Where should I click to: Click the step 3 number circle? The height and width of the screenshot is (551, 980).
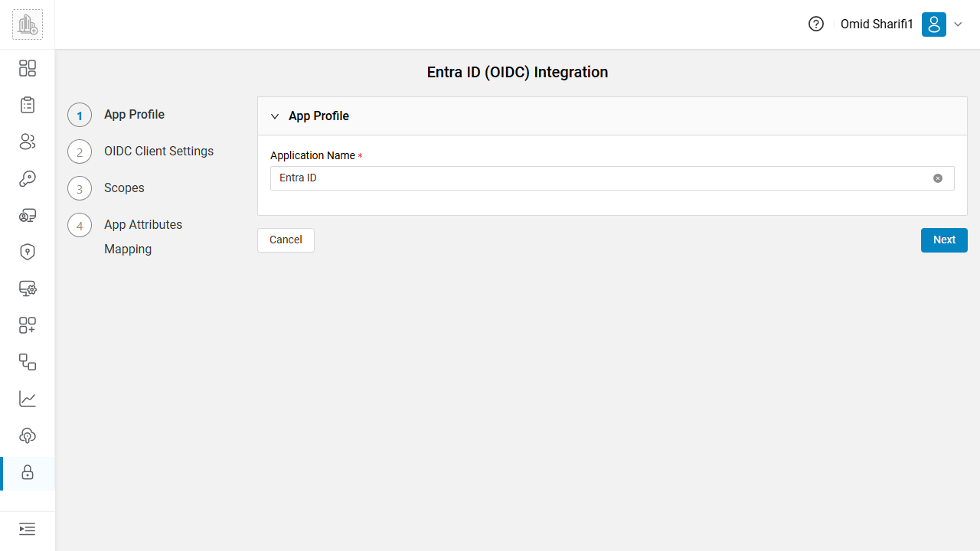coord(80,188)
